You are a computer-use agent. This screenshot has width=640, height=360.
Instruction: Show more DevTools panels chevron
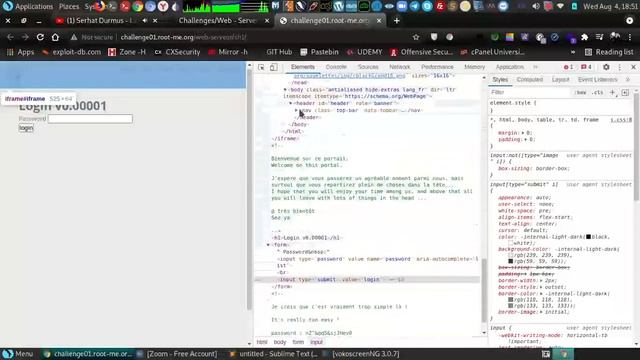tap(535, 67)
